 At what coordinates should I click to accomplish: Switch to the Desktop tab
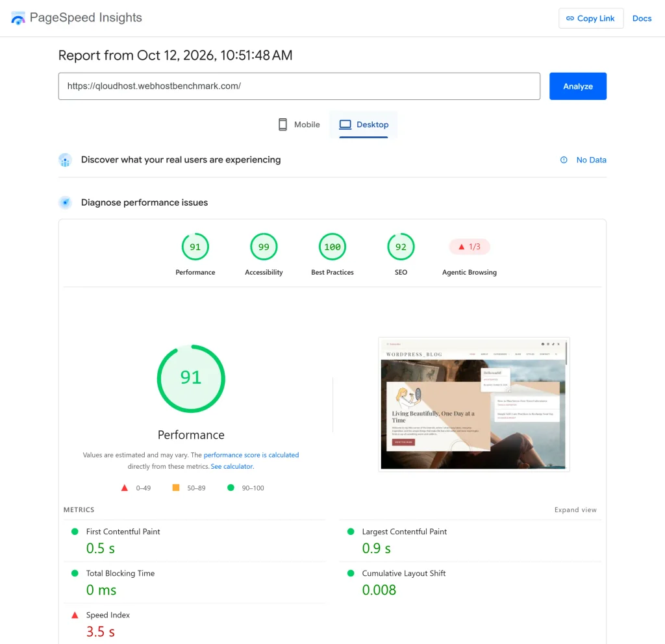pos(364,125)
